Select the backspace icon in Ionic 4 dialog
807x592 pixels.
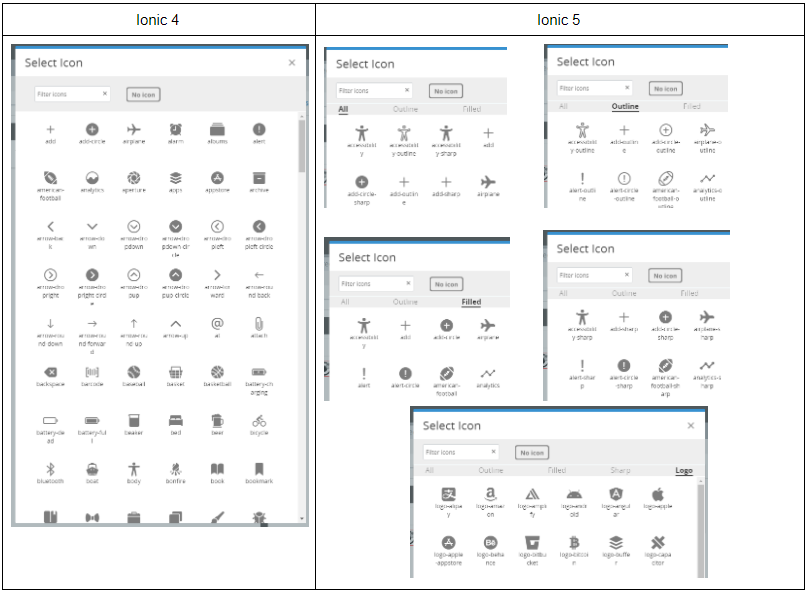tap(50, 372)
